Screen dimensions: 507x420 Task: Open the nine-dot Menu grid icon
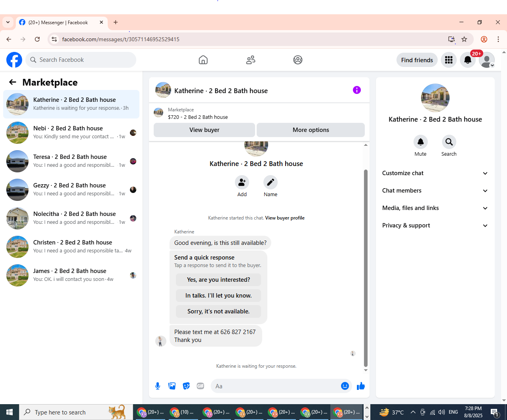449,60
